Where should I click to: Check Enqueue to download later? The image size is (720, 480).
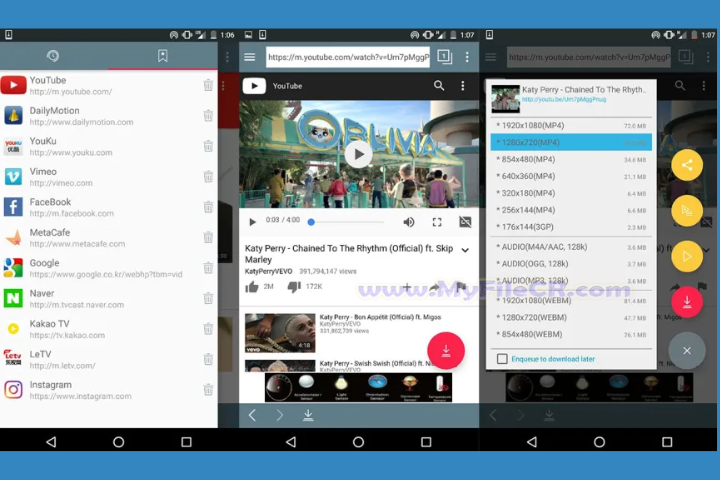tap(502, 359)
